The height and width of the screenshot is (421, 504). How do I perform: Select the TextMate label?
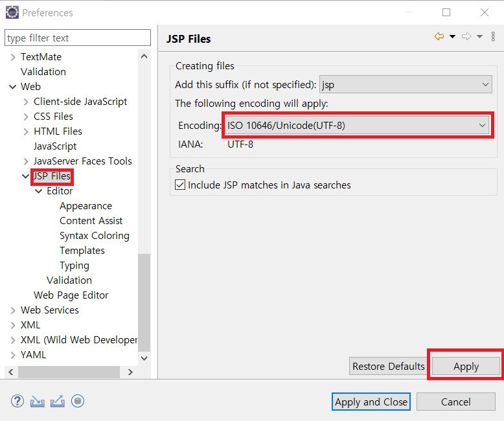pos(41,57)
